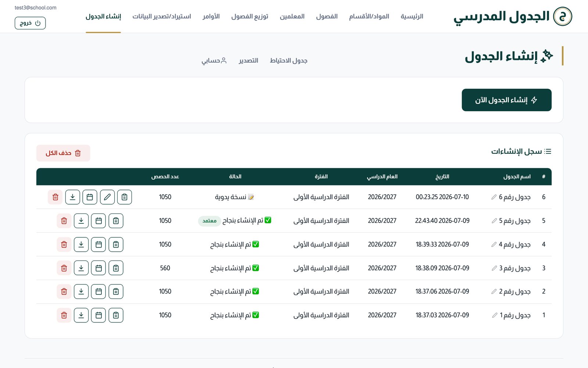
Task: Delete schedule row جدول رقم 4
Action: [x=64, y=244]
